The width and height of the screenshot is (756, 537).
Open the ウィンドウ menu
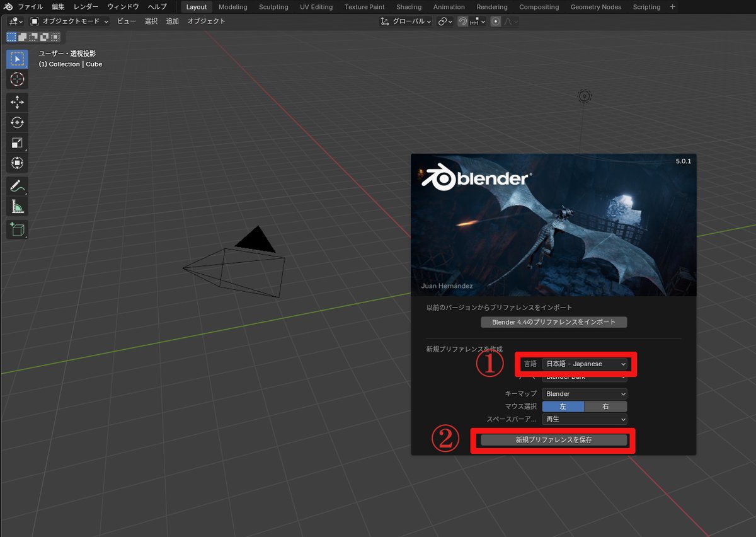tap(123, 7)
